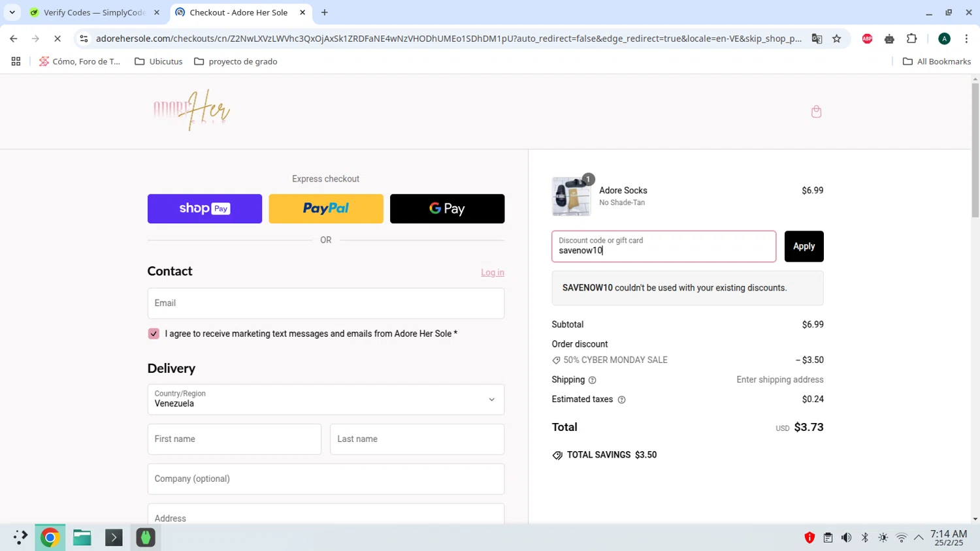This screenshot has width=980, height=551.
Task: Click the First name field
Action: pos(235,439)
